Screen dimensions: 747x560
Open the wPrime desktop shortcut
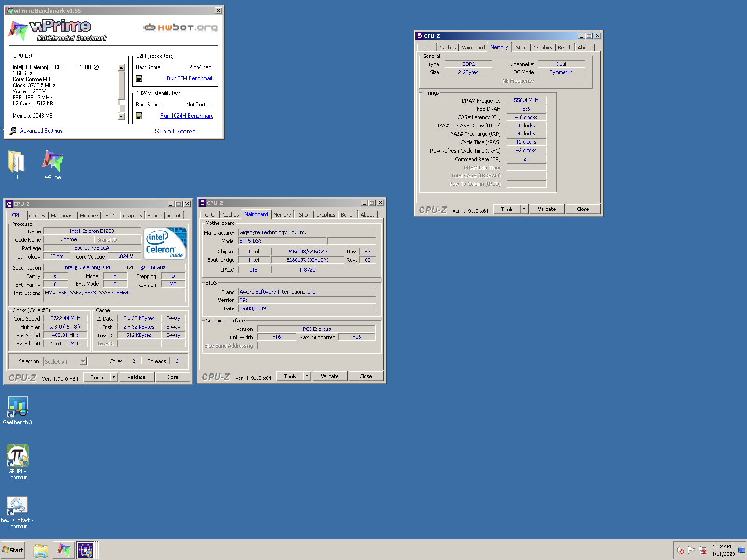pyautogui.click(x=53, y=165)
